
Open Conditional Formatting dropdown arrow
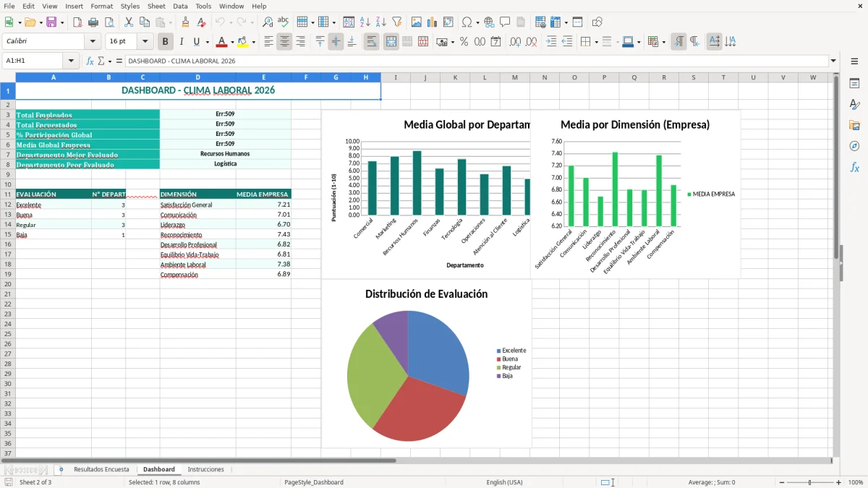pyautogui.click(x=663, y=42)
